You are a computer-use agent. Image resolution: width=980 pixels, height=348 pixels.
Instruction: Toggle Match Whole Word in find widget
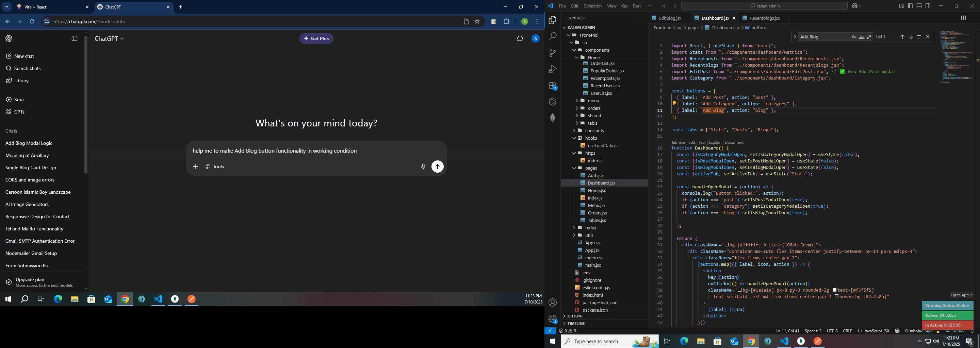[x=861, y=37]
